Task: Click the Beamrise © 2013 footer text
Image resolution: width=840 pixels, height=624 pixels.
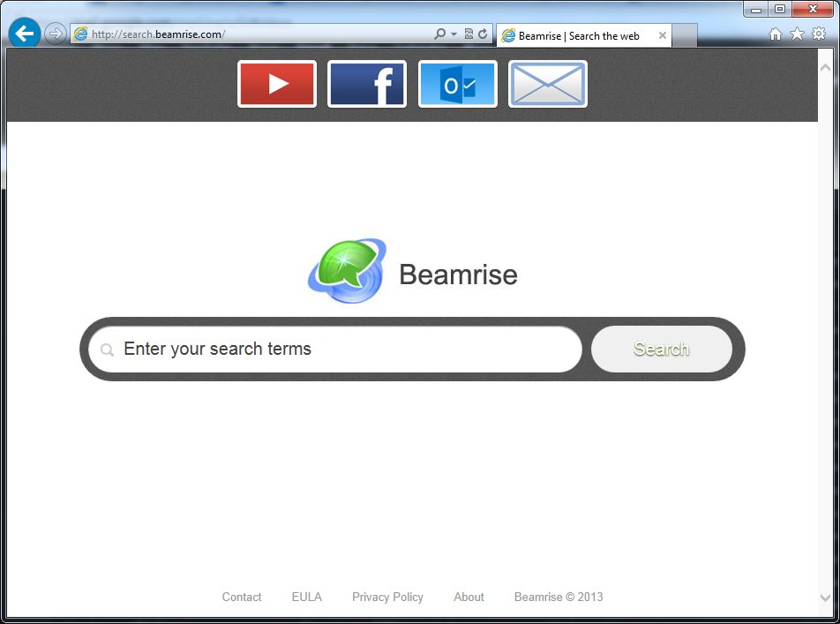Action: click(x=559, y=597)
